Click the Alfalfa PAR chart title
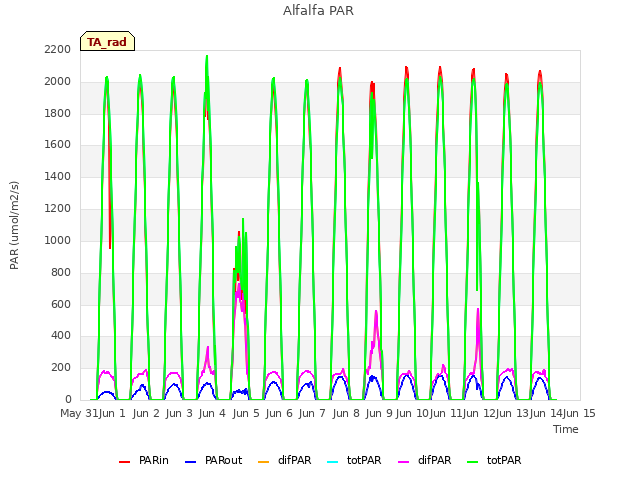 [318, 11]
